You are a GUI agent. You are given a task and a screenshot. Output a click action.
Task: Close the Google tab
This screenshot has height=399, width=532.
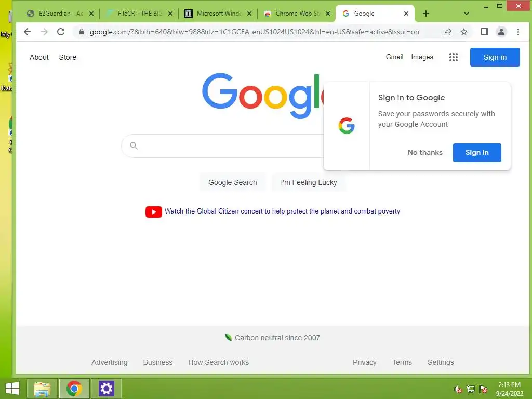(406, 14)
